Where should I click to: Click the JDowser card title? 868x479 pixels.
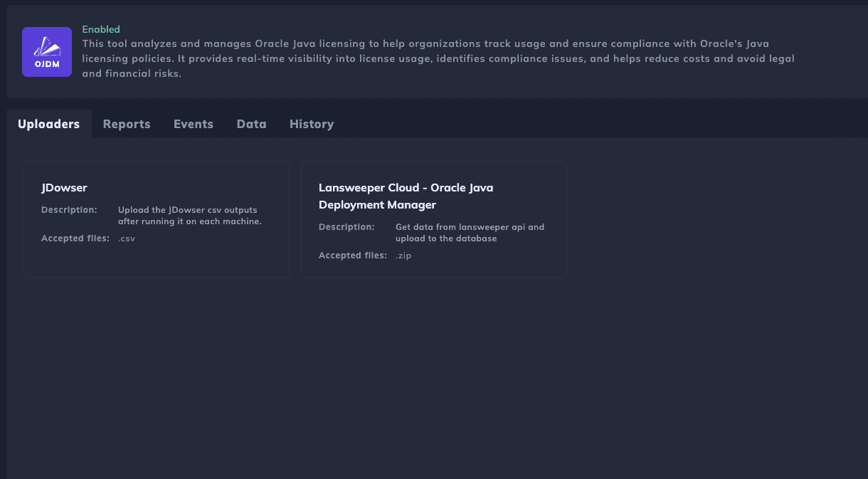(64, 188)
